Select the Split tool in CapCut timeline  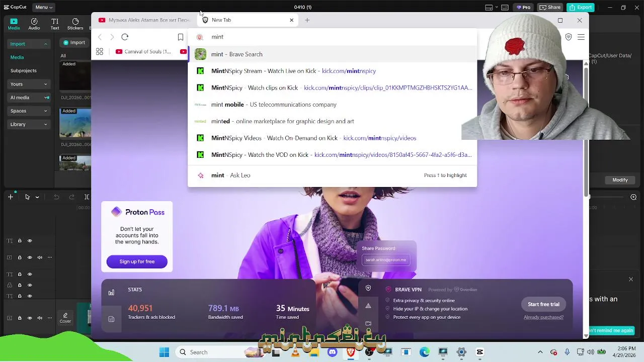87,197
